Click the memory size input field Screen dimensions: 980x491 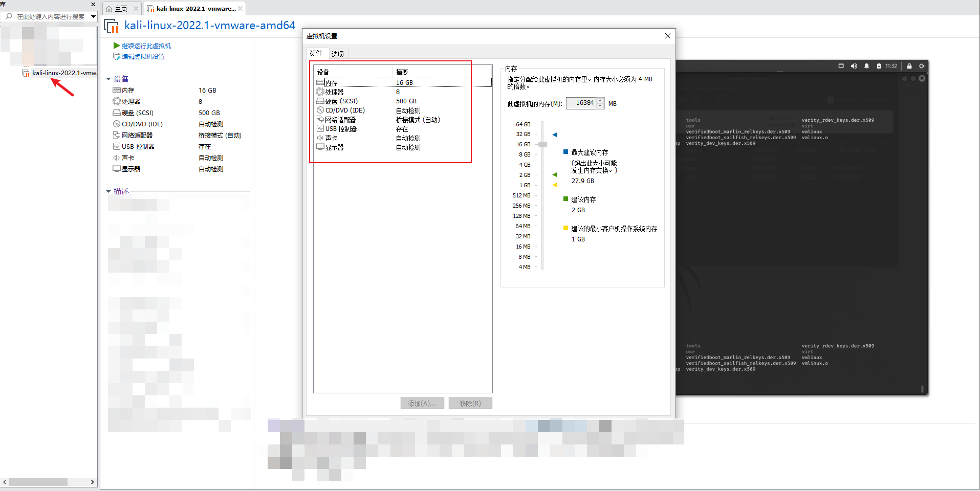pos(582,103)
